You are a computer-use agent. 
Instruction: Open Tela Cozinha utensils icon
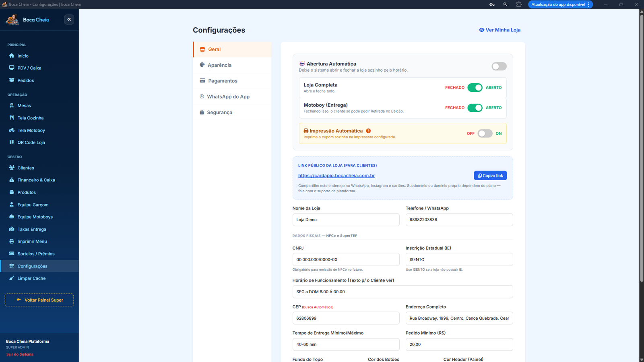[x=12, y=118]
